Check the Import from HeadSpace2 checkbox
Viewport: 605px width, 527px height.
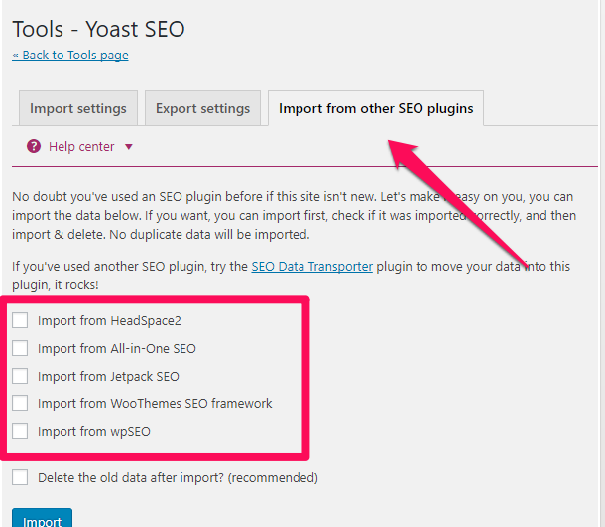point(20,320)
